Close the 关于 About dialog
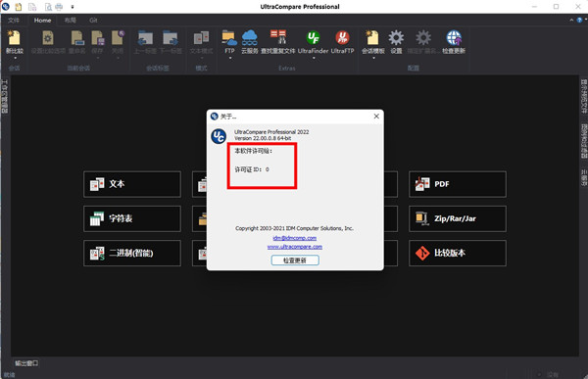 pyautogui.click(x=376, y=117)
